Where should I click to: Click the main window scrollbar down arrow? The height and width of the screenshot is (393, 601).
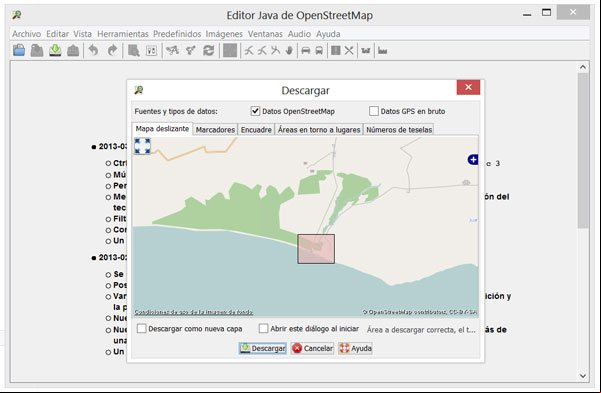click(x=583, y=376)
